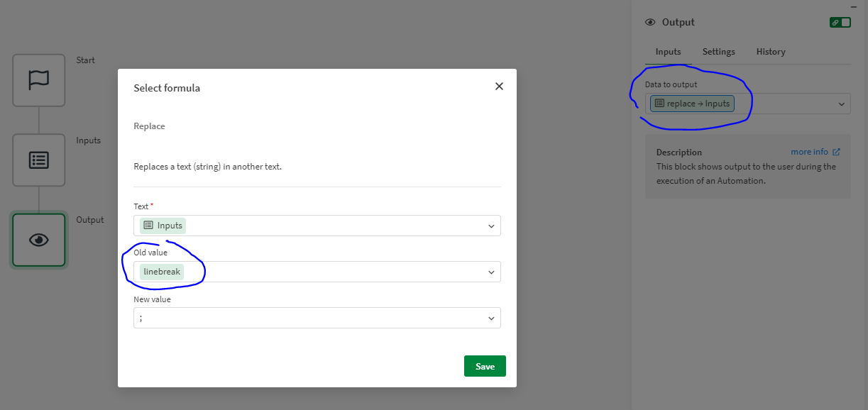The width and height of the screenshot is (868, 410).
Task: Open the more info link
Action: click(x=809, y=152)
